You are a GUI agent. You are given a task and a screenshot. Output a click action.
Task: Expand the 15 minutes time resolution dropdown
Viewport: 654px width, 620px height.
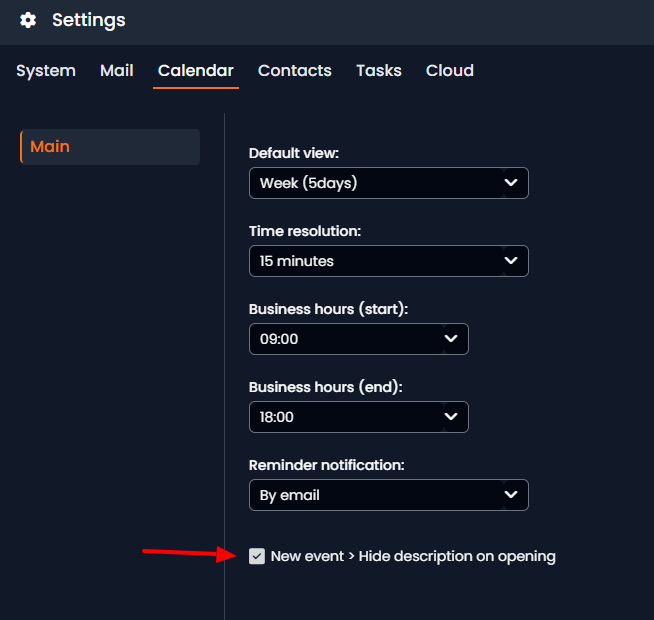[x=380, y=261]
